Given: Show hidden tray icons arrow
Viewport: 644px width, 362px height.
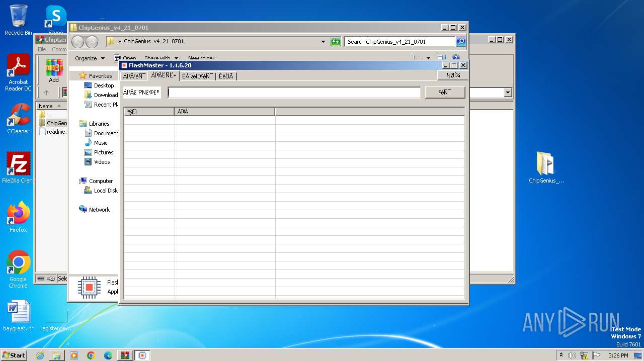Looking at the screenshot, I should [561, 355].
